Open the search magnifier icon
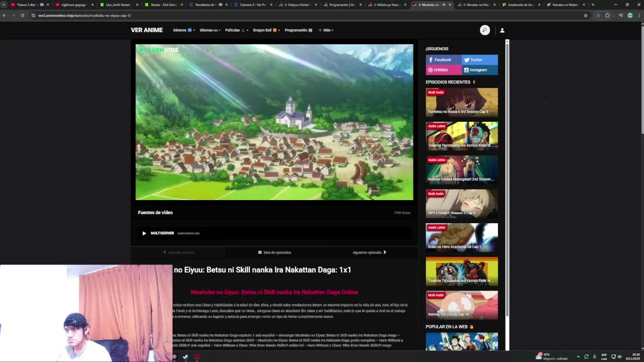This screenshot has width=644, height=362. [485, 30]
